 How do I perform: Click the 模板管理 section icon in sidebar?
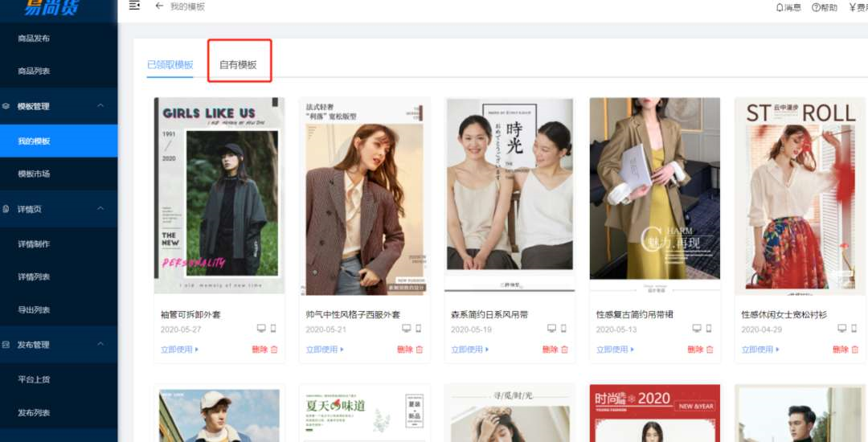[x=6, y=105]
